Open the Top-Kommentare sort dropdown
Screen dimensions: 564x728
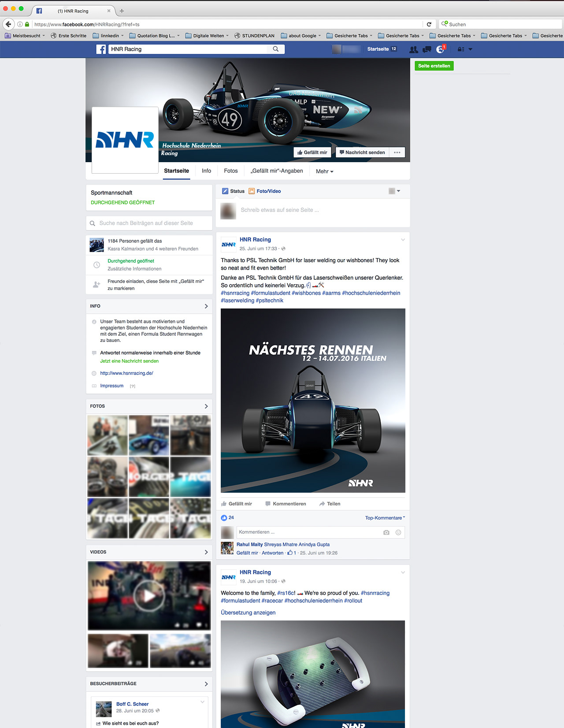pos(385,518)
